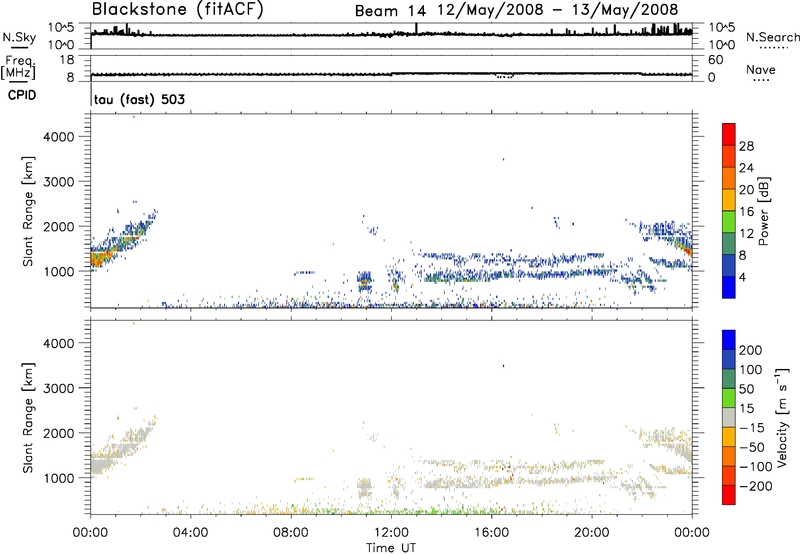Viewport: 800px width, 554px height.
Task: Click the date range '12/May/2008 - 13/May/2008'
Action: point(558,10)
